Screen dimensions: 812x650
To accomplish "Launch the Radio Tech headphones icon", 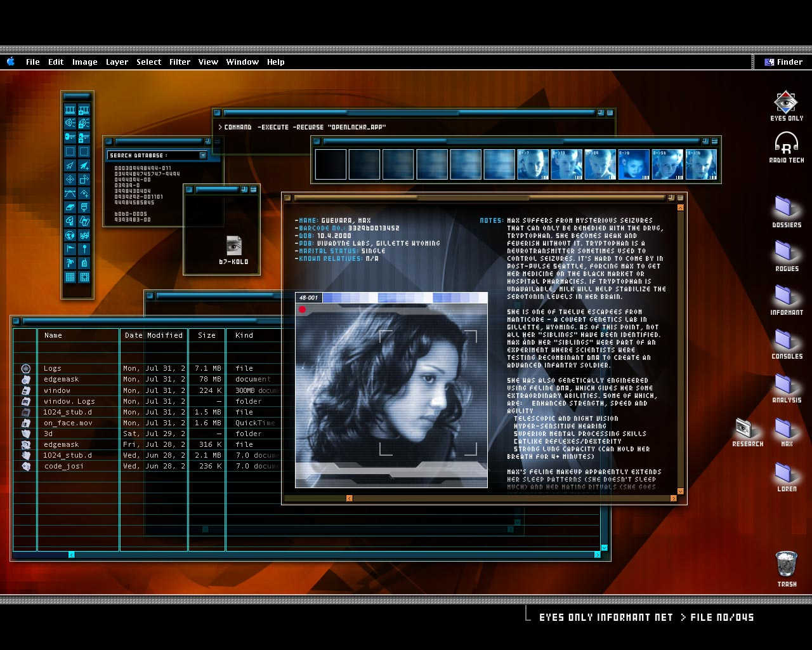I will click(787, 143).
